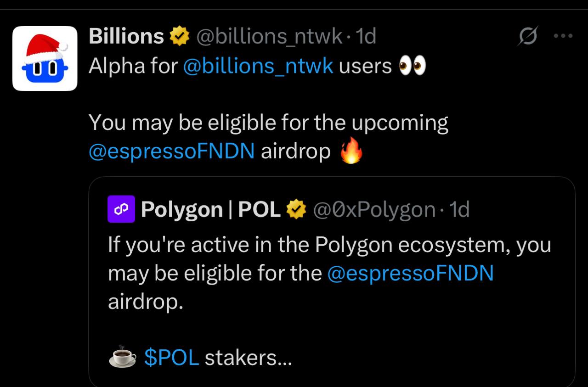This screenshot has width=588, height=387.
Task: Open the @espressoFNDN mention before "airdrop" and fire emoji
Action: pyautogui.click(x=171, y=151)
